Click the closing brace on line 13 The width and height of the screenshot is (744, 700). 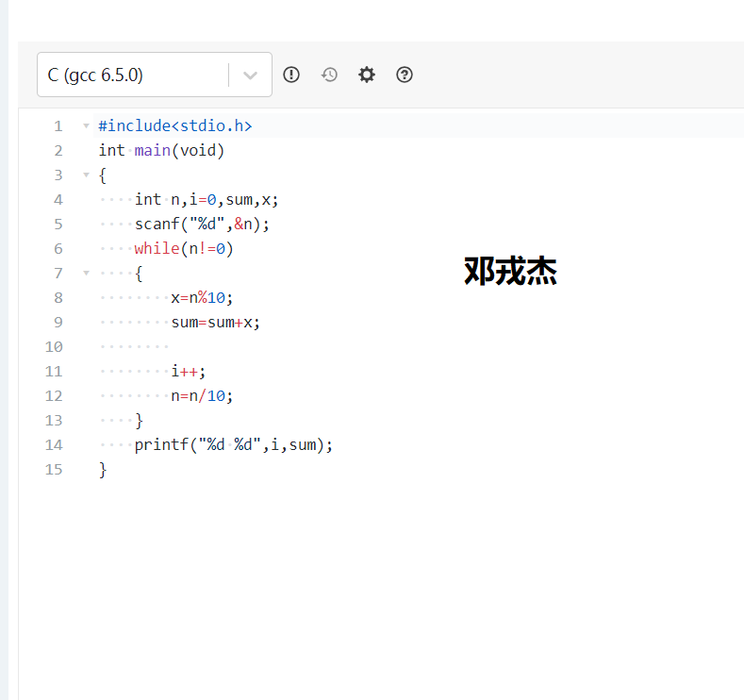139,421
